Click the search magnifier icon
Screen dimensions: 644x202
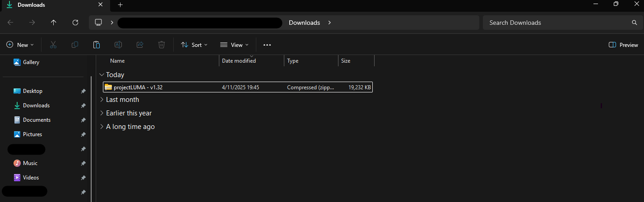pos(634,23)
